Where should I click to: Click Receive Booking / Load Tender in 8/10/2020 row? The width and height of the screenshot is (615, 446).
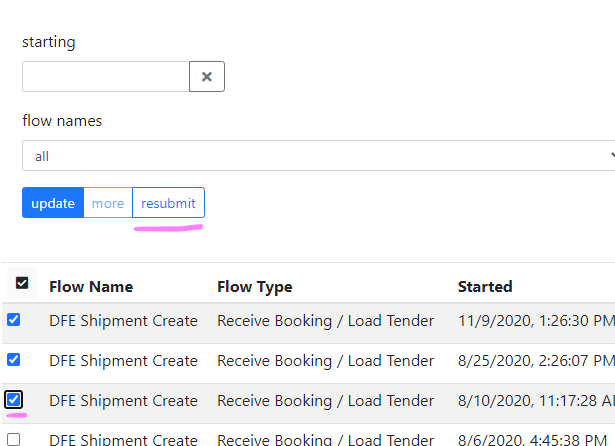tap(326, 401)
